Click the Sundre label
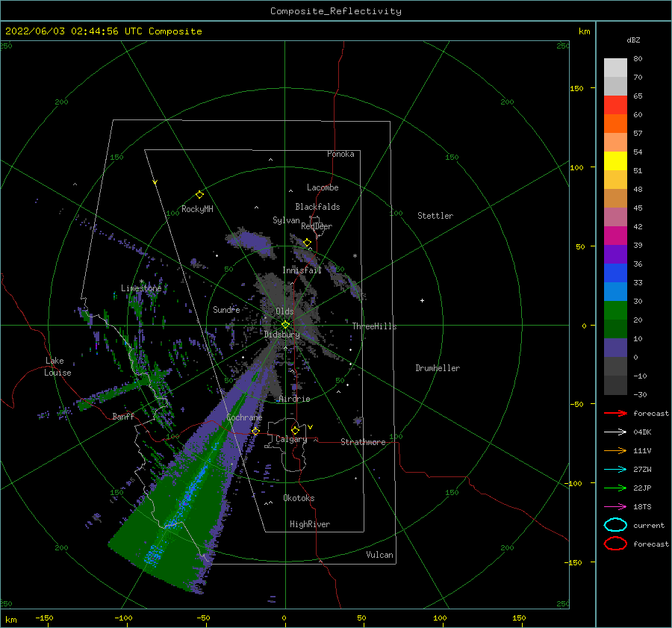 (226, 309)
